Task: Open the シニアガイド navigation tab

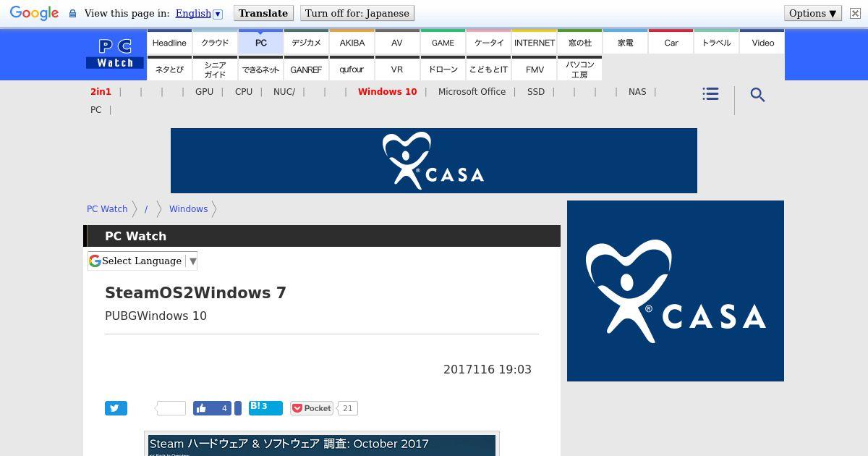Action: 215,69
